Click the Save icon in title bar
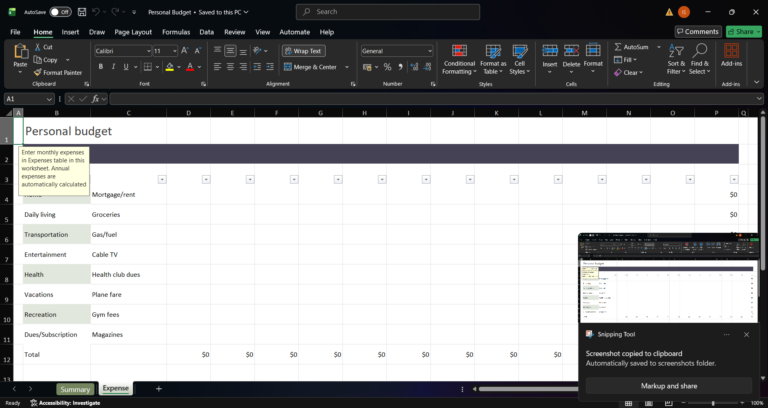Viewport: 768px width, 408px height. pyautogui.click(x=79, y=12)
